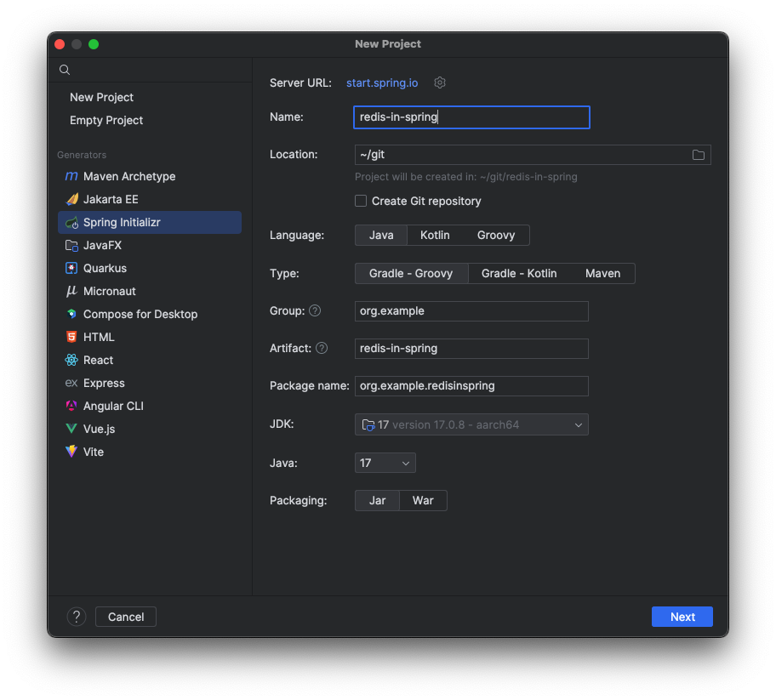Enable Create Git repository checkbox

pos(361,201)
